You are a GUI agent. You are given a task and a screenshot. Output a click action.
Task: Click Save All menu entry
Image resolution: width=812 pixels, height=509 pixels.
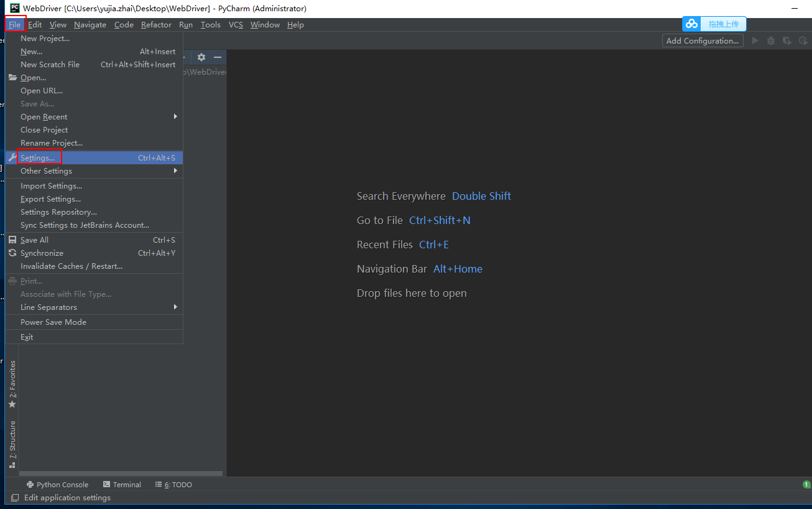tap(94, 240)
